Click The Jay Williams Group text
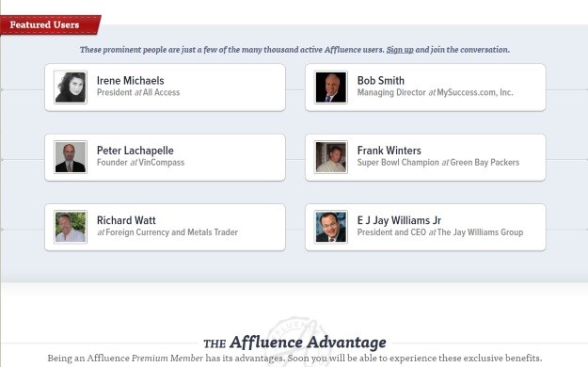 (x=480, y=232)
